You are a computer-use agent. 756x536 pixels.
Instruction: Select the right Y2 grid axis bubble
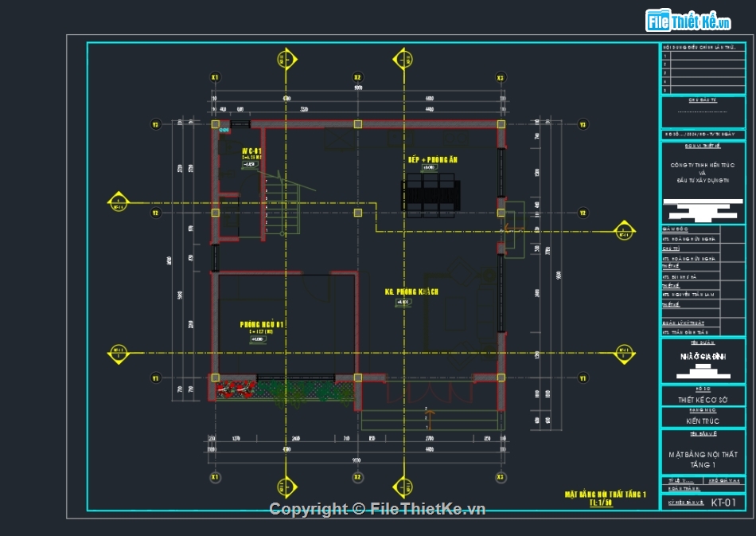(x=583, y=213)
